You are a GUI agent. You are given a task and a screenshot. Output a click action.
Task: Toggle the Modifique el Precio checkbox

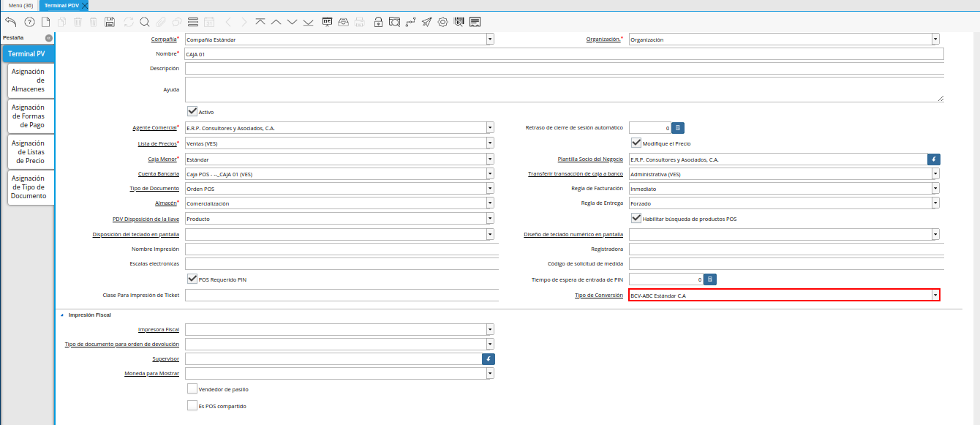point(636,143)
